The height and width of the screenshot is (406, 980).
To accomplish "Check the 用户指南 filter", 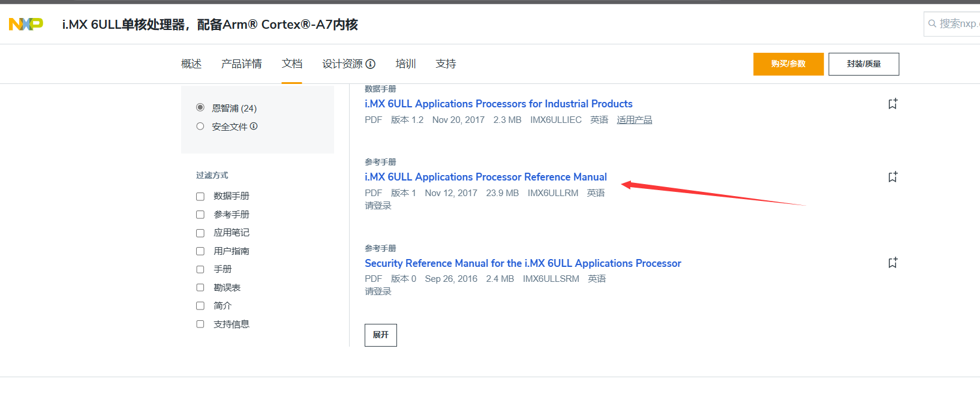I will click(x=200, y=251).
